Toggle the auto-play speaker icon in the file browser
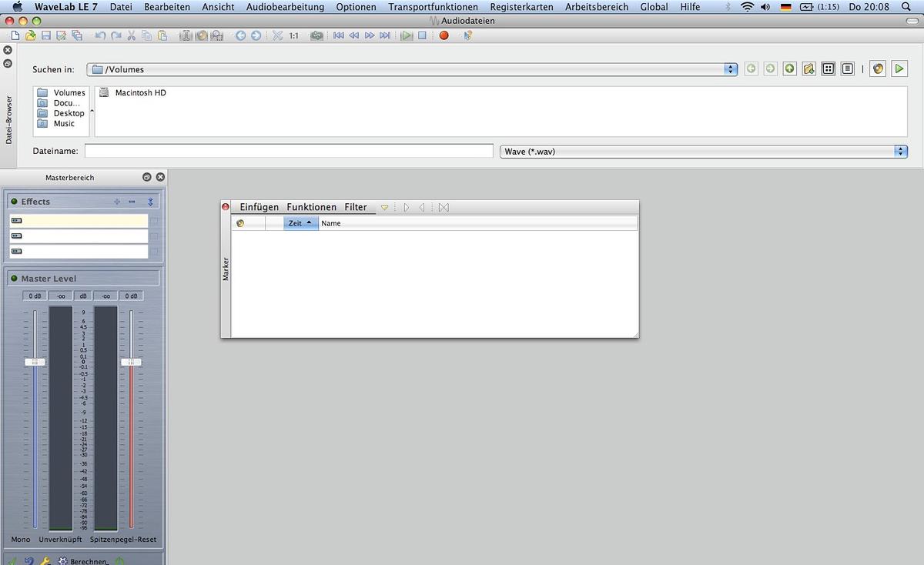 click(x=879, y=69)
